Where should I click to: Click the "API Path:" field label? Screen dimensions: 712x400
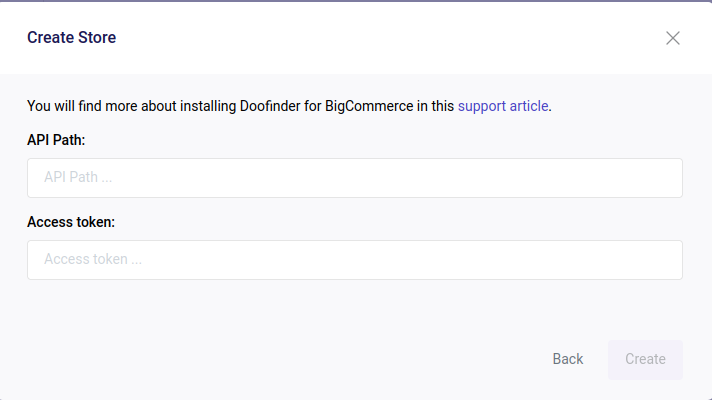[56, 140]
